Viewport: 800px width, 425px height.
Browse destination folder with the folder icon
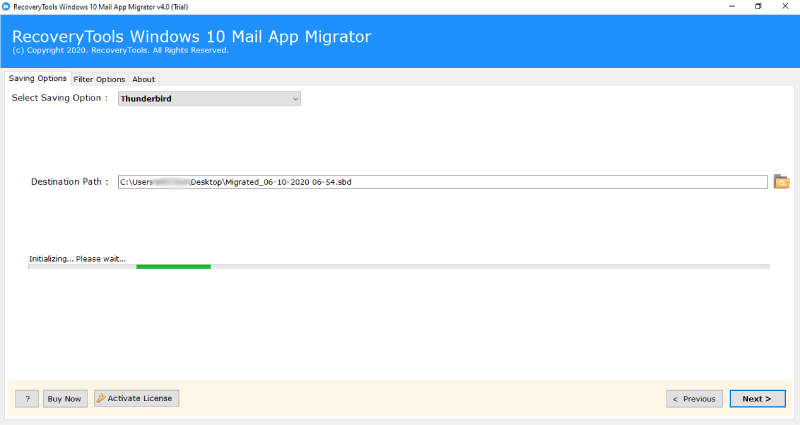(781, 182)
